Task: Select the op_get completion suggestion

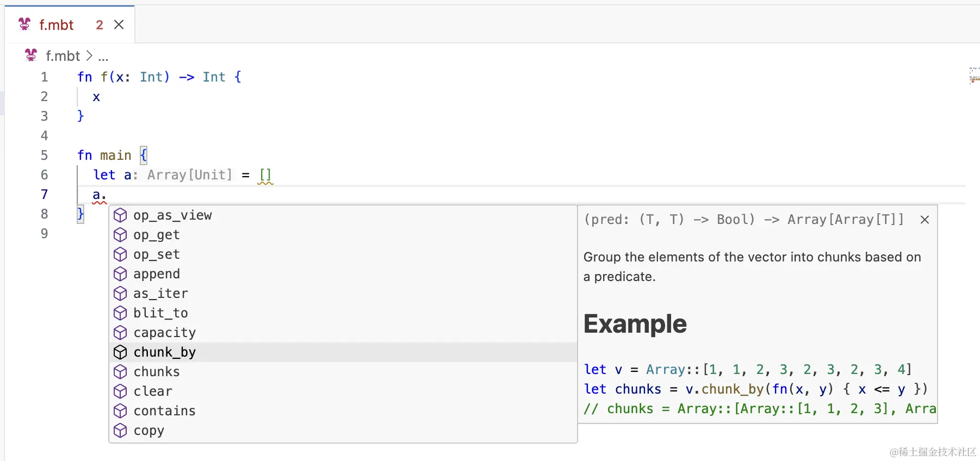Action: [157, 235]
